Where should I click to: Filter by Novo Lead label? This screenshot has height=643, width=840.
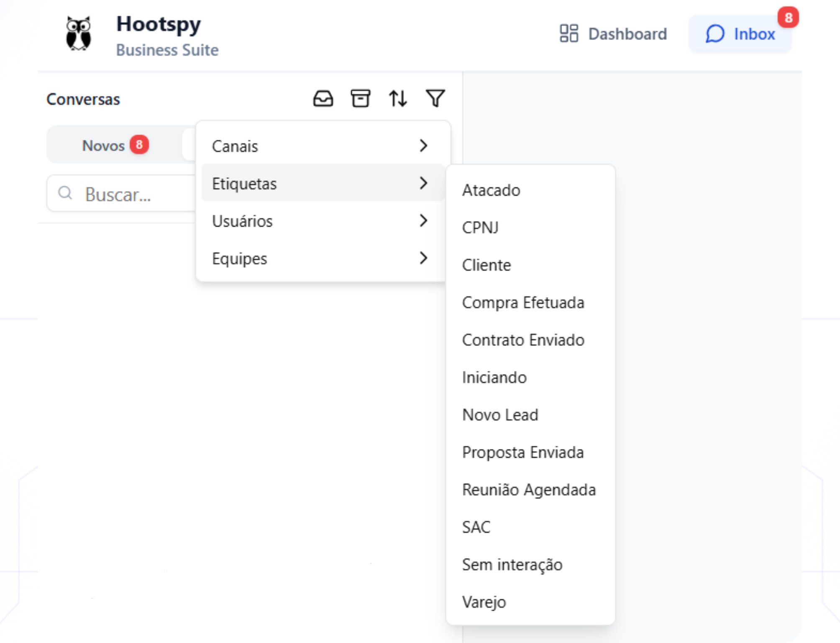[500, 415]
